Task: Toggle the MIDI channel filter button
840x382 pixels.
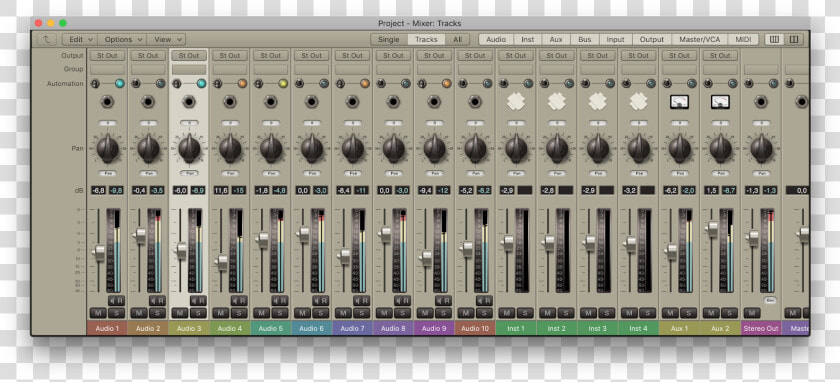Action: point(743,39)
